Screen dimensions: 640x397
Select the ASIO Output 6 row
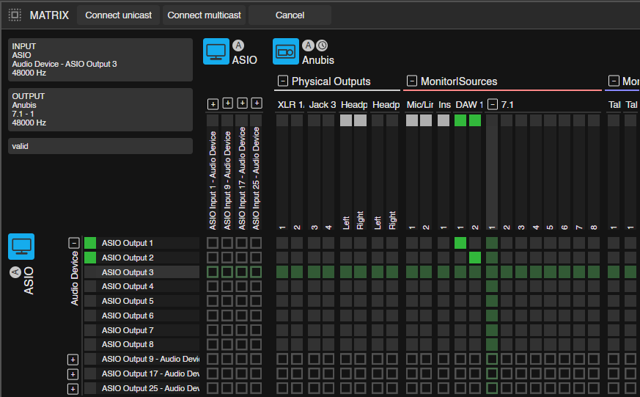point(142,316)
